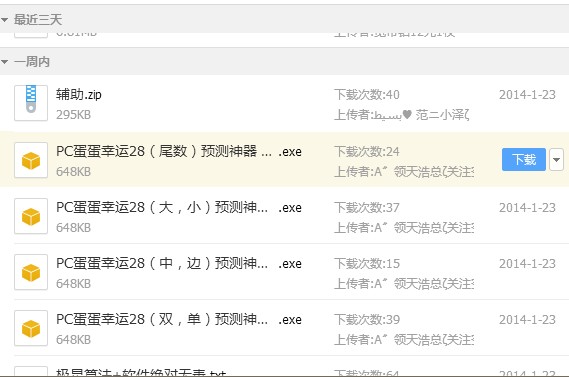Click date 2014-1-23 on 大，小 file row
The width and height of the screenshot is (569, 377).
pyautogui.click(x=527, y=208)
